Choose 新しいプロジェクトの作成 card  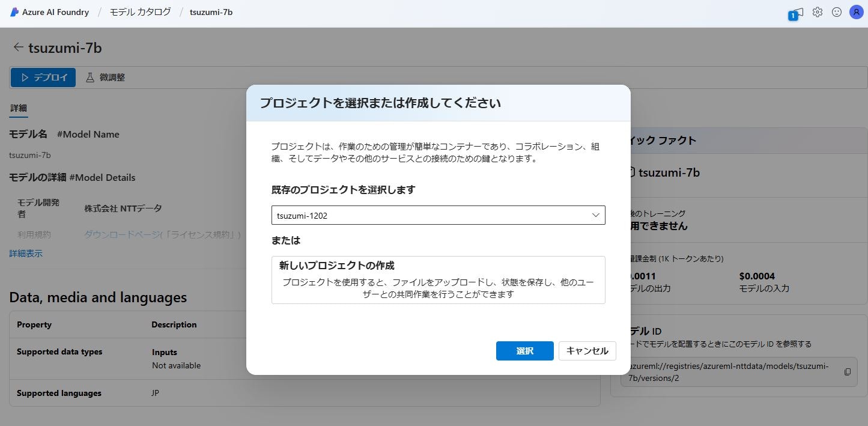tap(439, 280)
